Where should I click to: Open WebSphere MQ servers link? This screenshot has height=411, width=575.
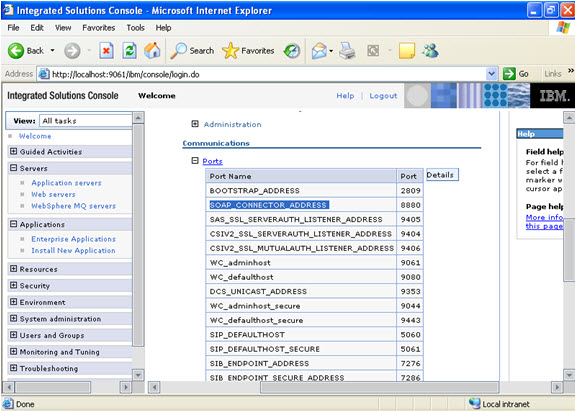pyautogui.click(x=73, y=206)
